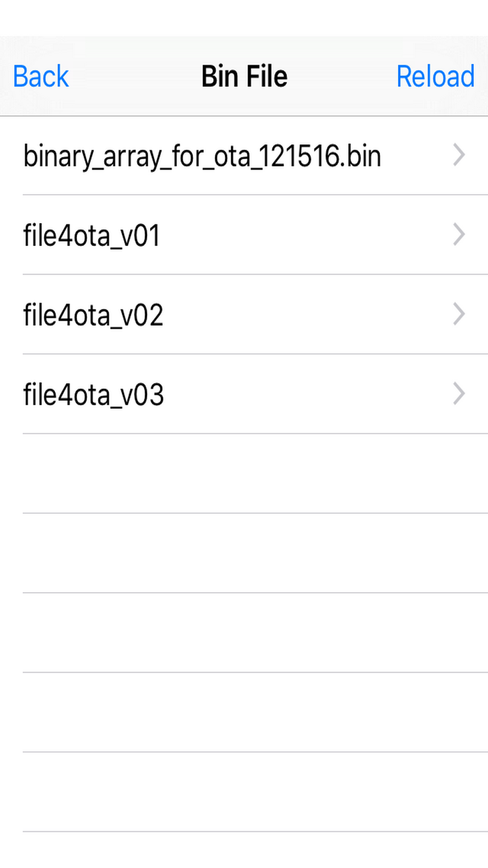Tap the empty space between Bin File and Reload
This screenshot has height=868, width=488.
342,77
